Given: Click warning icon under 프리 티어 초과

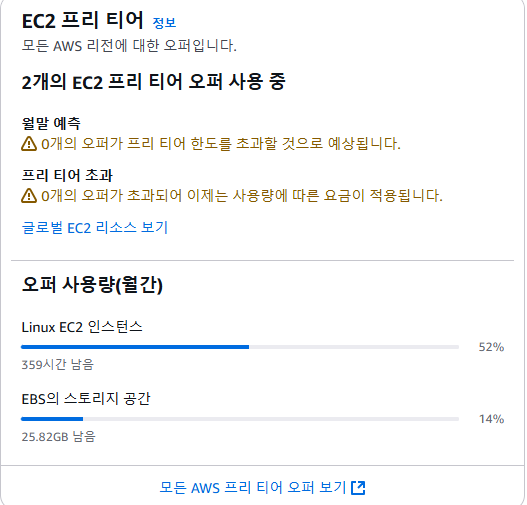Looking at the screenshot, I should (x=29, y=195).
